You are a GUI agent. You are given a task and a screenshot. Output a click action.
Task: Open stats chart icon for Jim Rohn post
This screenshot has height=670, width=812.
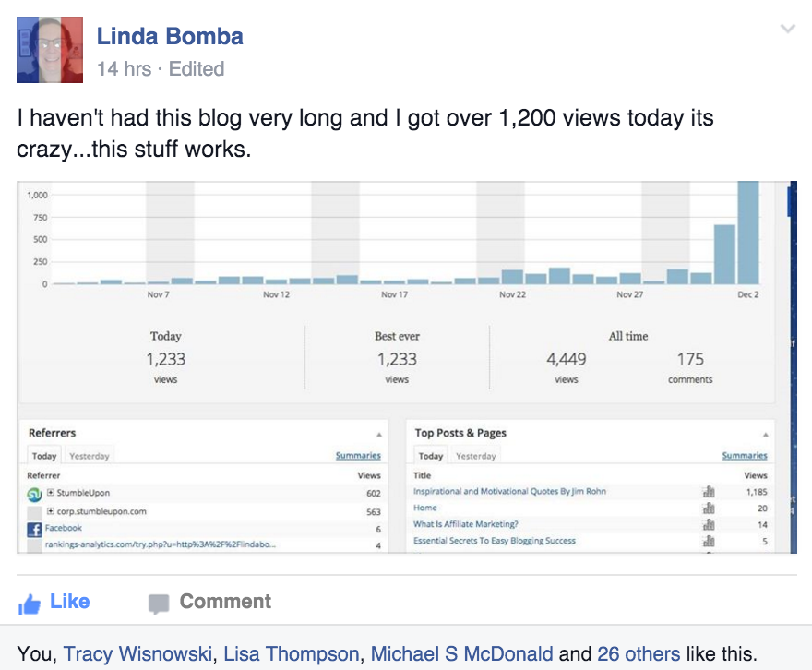pyautogui.click(x=709, y=492)
